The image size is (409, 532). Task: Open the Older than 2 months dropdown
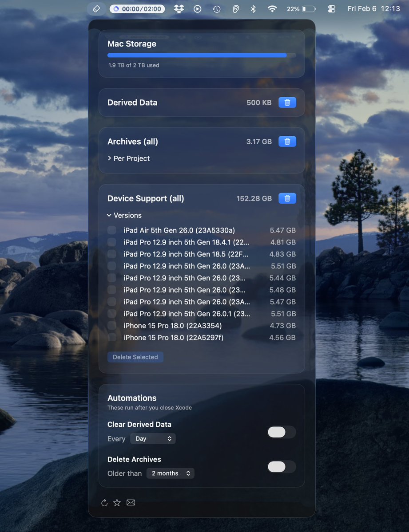click(x=171, y=473)
